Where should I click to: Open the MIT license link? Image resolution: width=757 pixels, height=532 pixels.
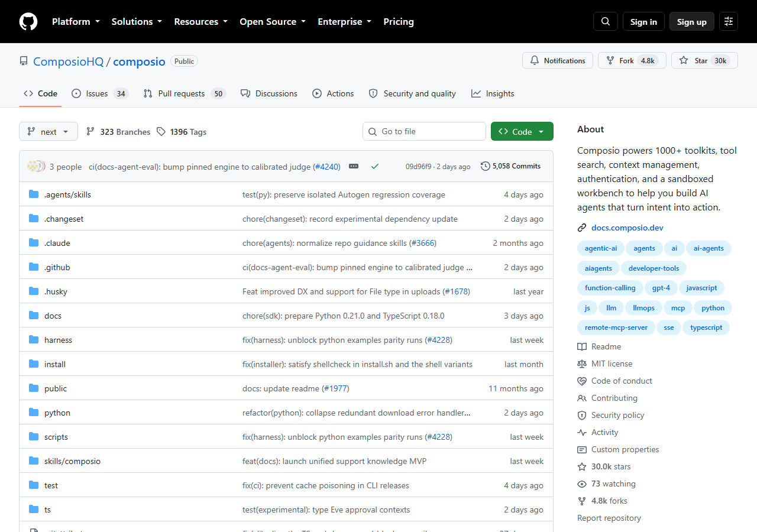[605, 364]
